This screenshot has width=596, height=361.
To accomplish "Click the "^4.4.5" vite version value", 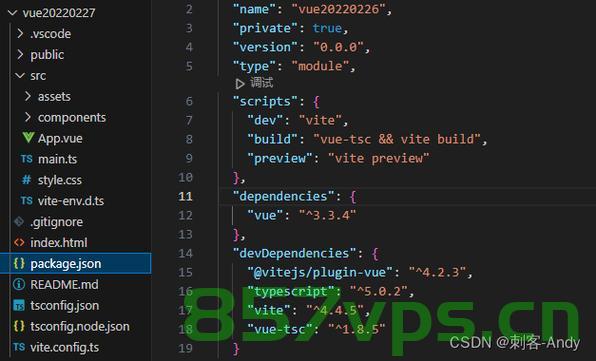I will (x=335, y=310).
